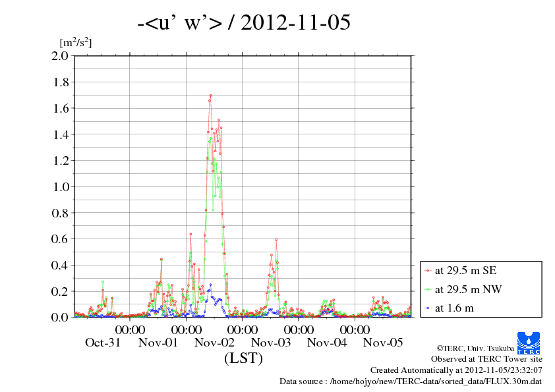Click the 'Nov-04' date label
The height and width of the screenshot is (392, 555).
[x=327, y=343]
